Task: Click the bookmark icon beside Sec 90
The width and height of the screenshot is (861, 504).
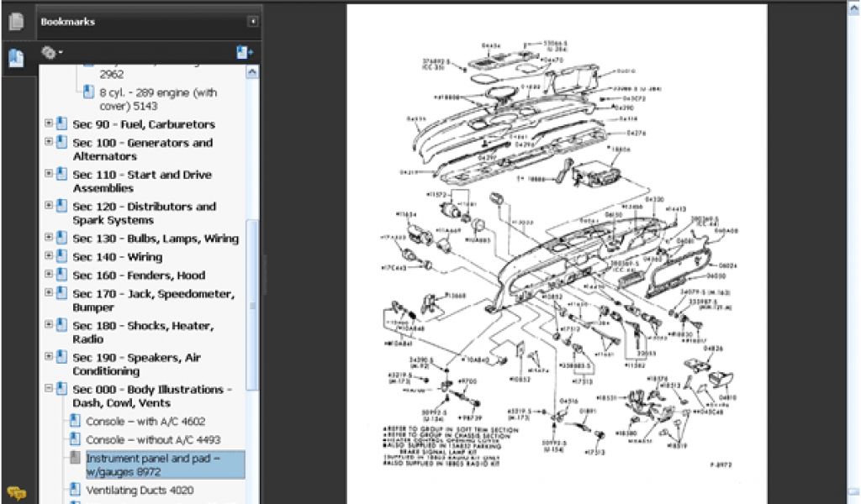Action: [61, 124]
